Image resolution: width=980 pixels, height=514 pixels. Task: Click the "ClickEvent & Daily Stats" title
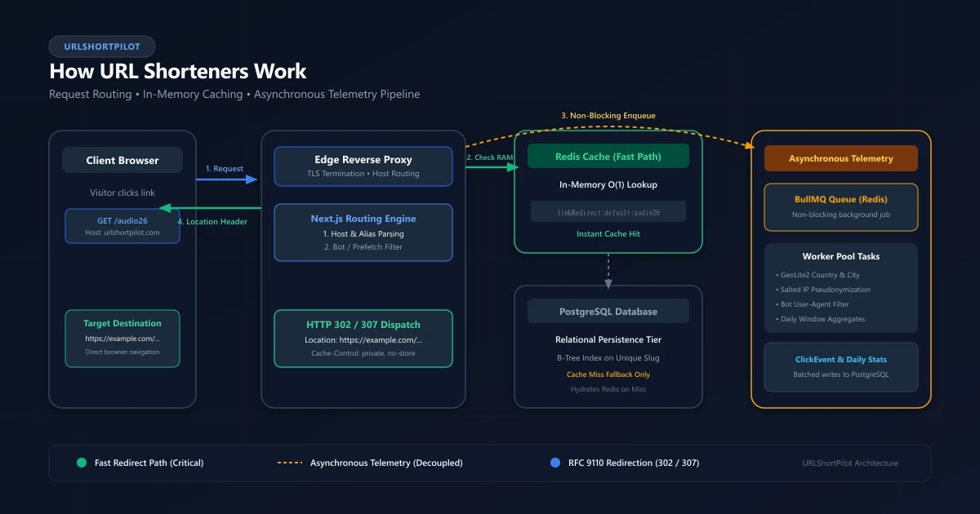click(x=841, y=359)
